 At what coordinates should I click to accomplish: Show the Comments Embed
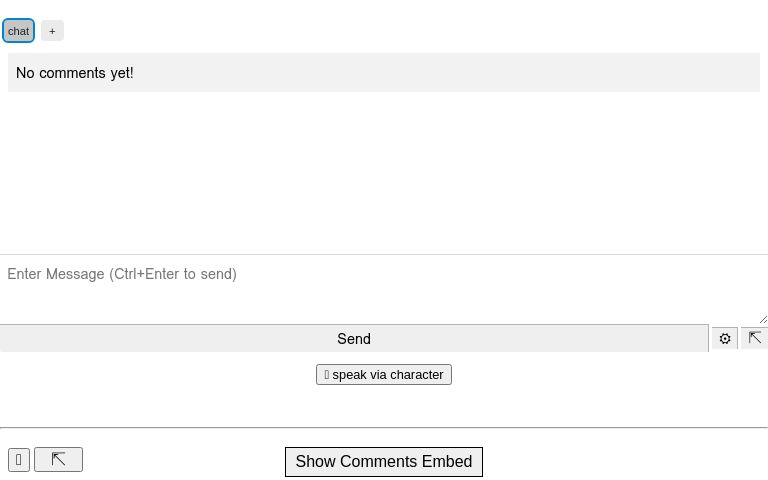point(384,461)
